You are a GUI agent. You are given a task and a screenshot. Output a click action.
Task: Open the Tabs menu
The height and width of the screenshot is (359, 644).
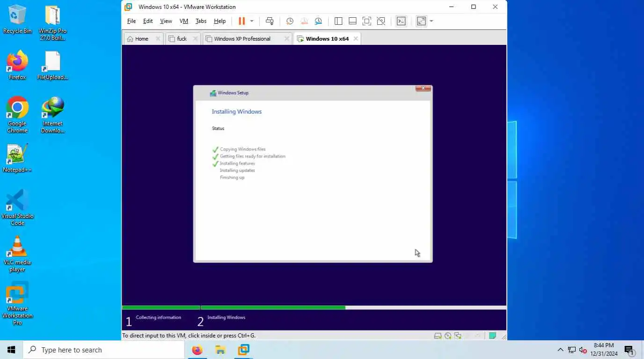point(201,21)
